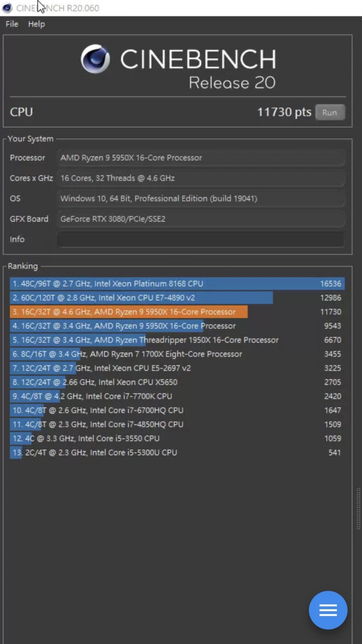Open the Help menu

(36, 24)
